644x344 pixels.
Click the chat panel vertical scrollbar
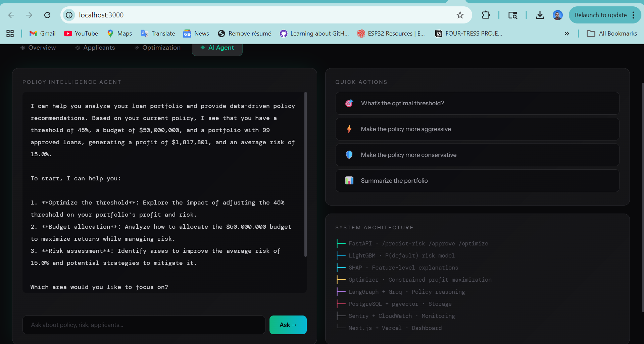click(305, 174)
